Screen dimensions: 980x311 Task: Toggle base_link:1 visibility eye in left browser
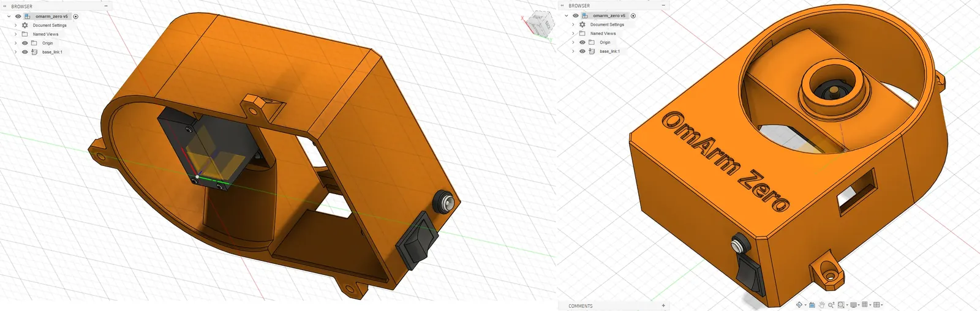coord(25,52)
